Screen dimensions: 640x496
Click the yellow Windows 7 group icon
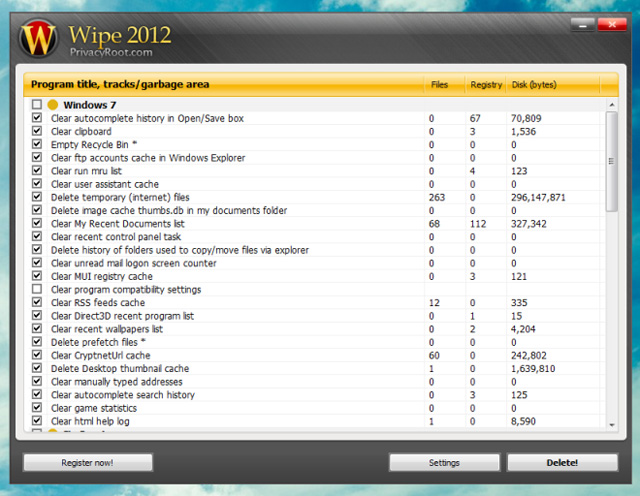click(x=53, y=105)
